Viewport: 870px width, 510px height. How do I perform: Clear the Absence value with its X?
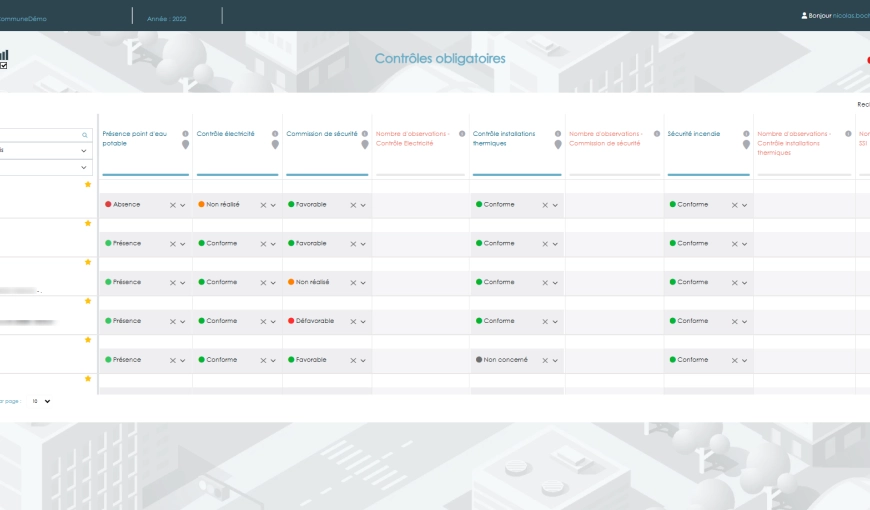(173, 205)
